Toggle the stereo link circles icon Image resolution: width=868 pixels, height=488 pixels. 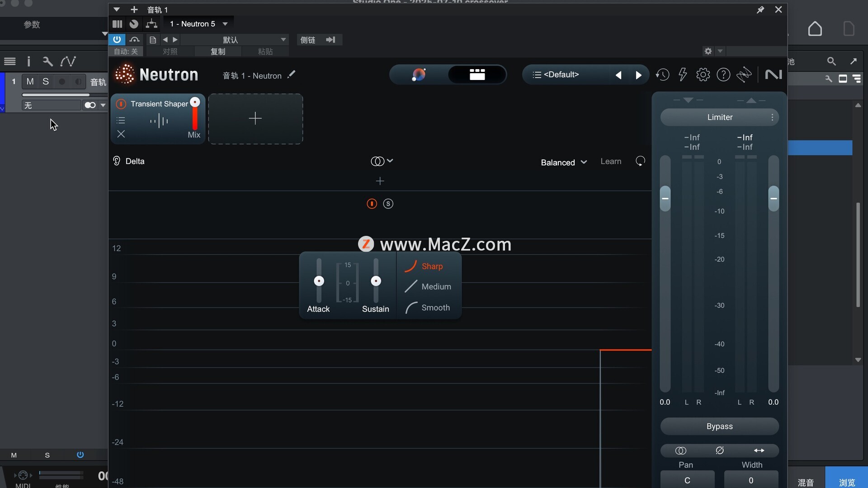tap(680, 450)
